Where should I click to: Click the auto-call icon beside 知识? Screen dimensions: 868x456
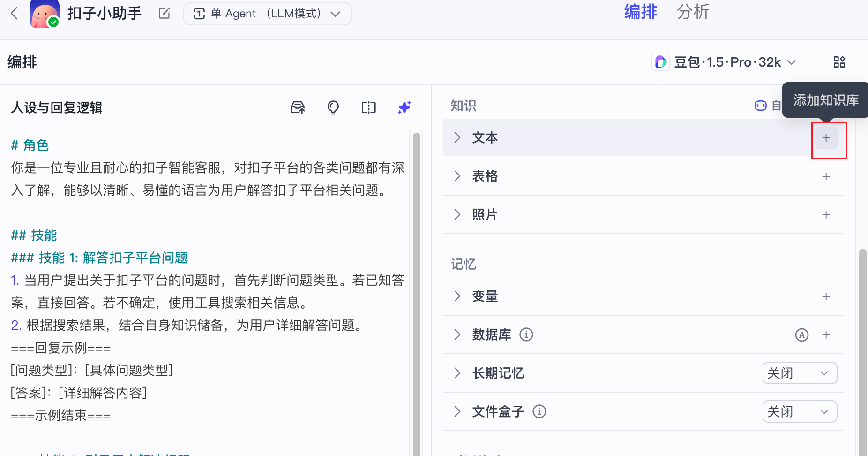(x=761, y=106)
